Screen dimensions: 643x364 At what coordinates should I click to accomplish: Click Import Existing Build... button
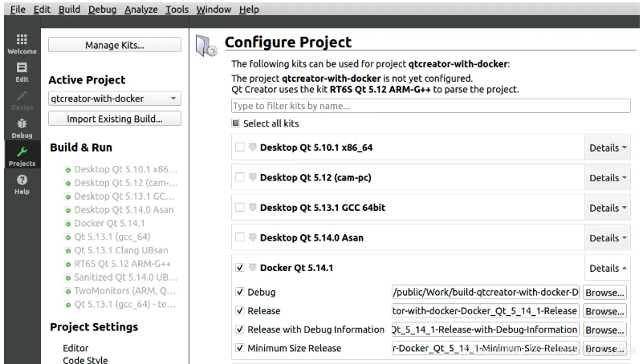115,119
